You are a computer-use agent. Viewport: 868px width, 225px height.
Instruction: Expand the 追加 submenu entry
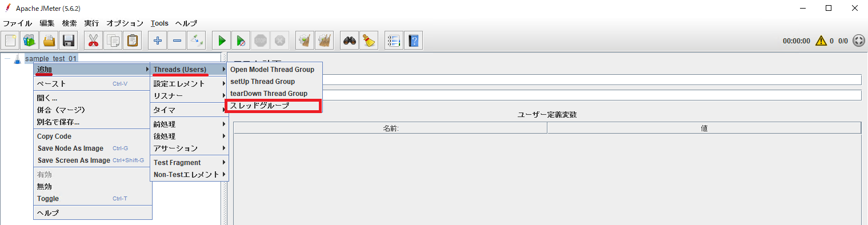[93, 69]
